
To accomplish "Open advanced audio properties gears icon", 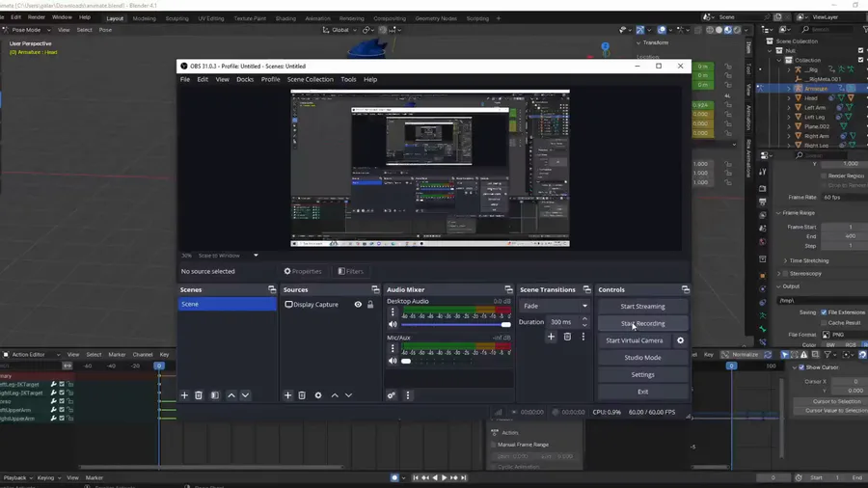I will [x=392, y=395].
